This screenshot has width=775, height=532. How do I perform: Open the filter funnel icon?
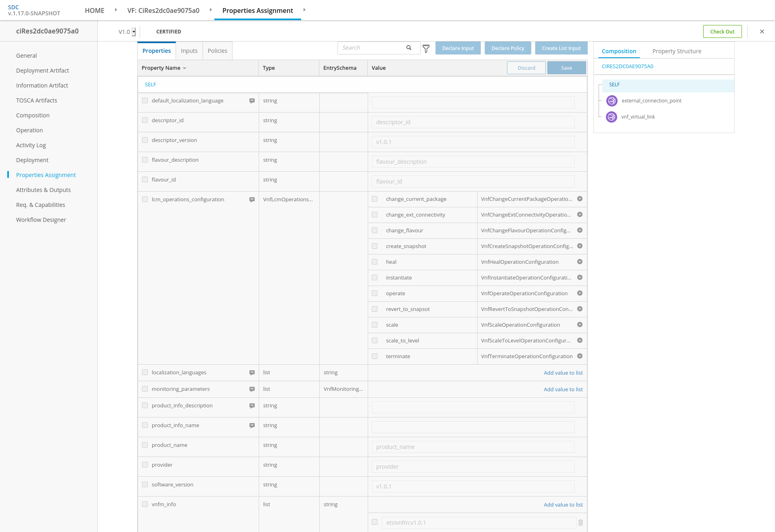click(x=426, y=49)
